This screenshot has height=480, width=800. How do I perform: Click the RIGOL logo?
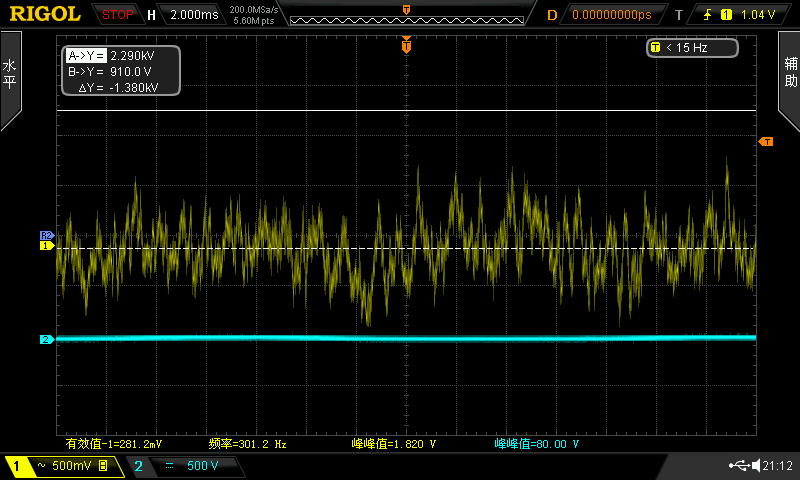45,14
